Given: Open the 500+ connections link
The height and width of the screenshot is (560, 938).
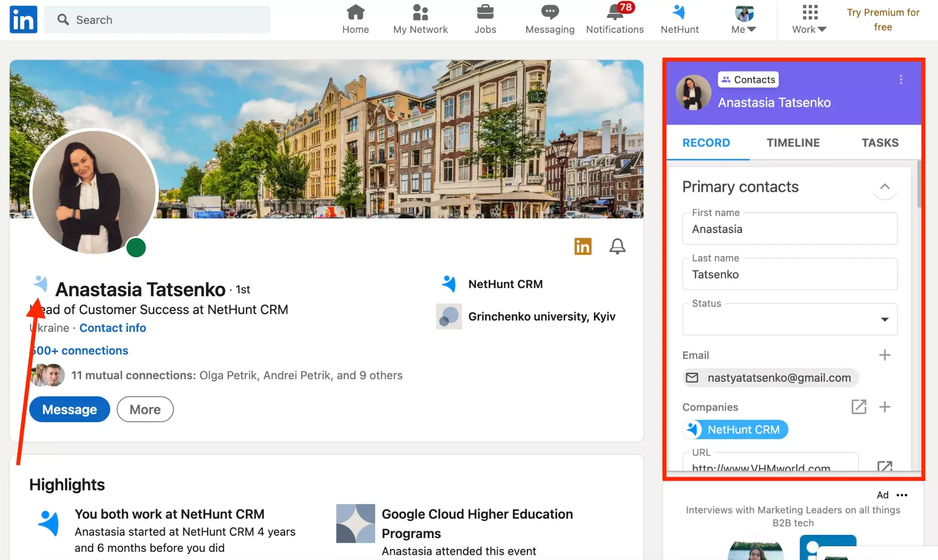Looking at the screenshot, I should click(79, 351).
